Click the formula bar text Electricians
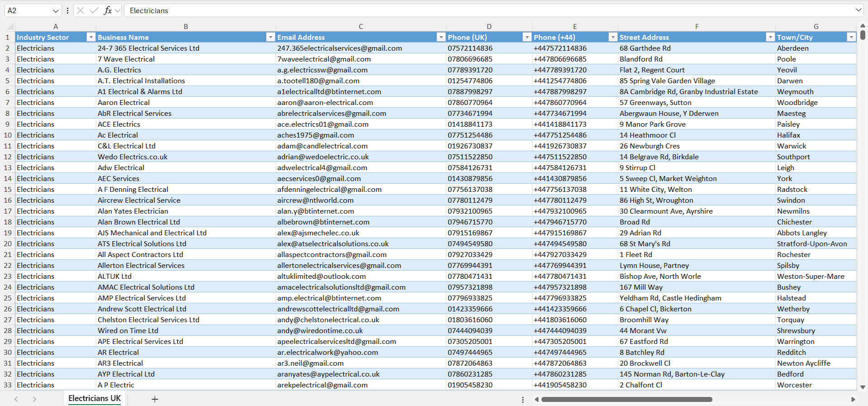868x406 pixels. [x=149, y=10]
